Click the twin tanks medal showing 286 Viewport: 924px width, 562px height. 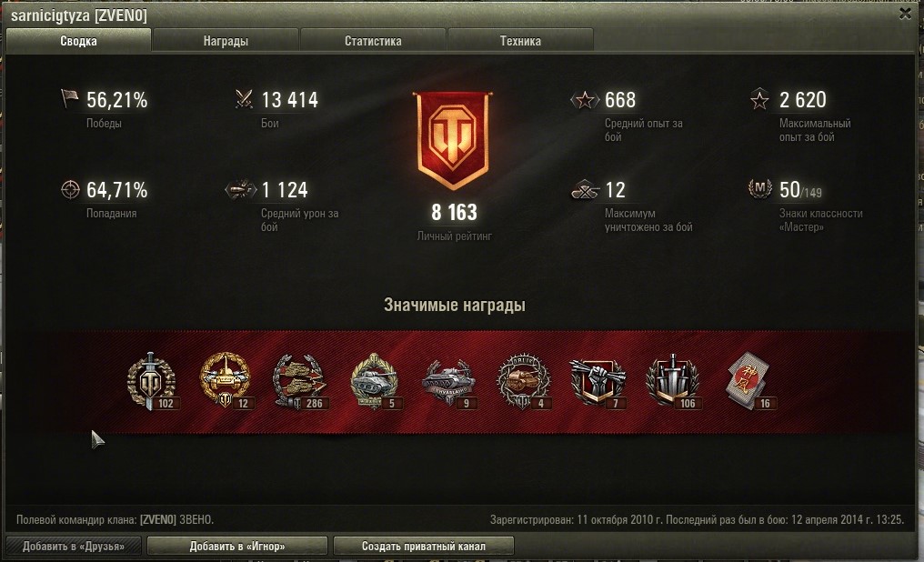pyautogui.click(x=299, y=382)
